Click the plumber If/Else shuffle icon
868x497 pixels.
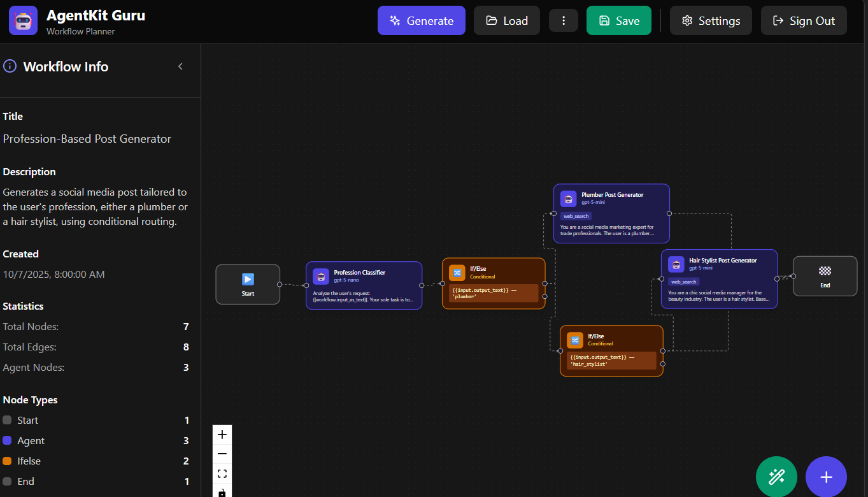457,273
